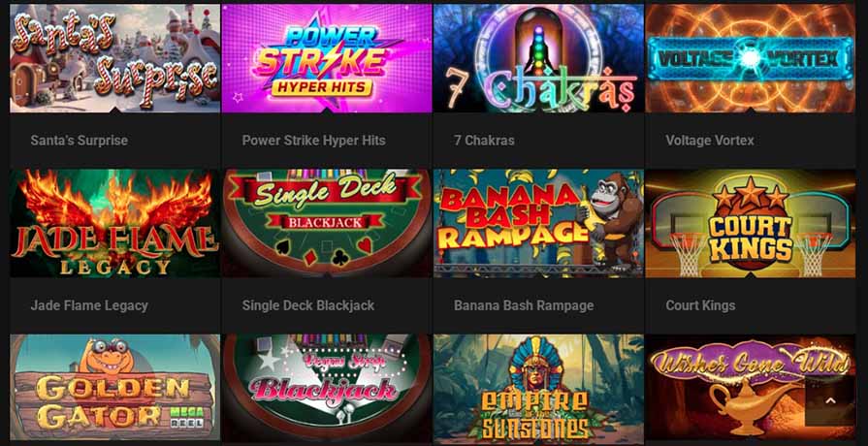Open Jade Flame Legacy game image
Image resolution: width=868 pixels, height=446 pixels.
tap(115, 224)
